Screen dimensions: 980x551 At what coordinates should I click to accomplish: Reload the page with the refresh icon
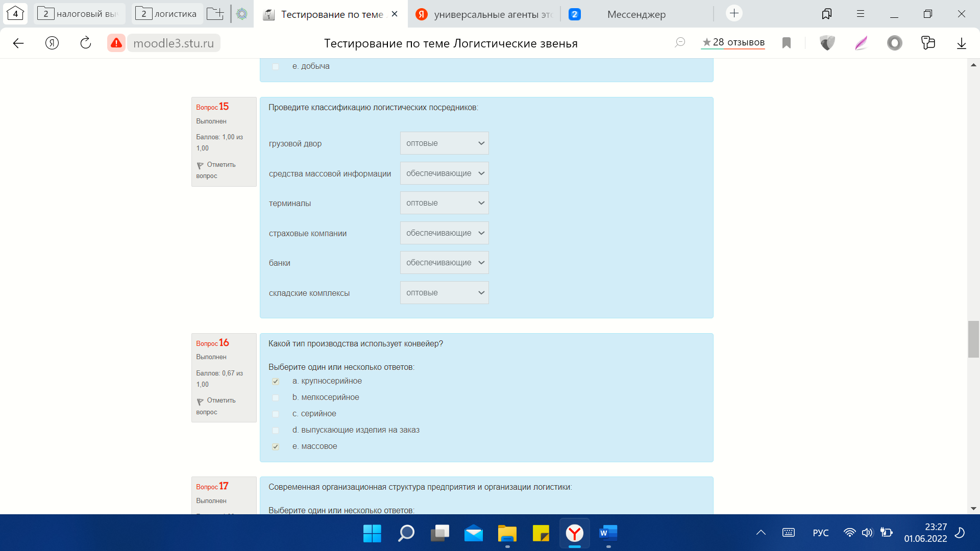[x=86, y=43]
